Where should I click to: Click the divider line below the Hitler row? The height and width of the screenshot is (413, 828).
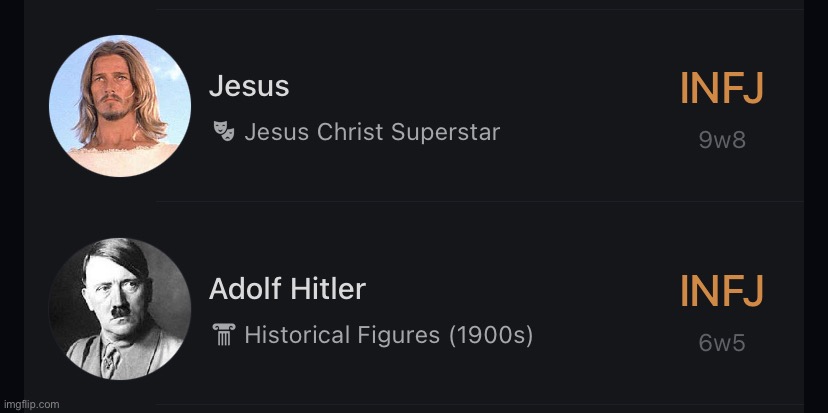(480, 405)
